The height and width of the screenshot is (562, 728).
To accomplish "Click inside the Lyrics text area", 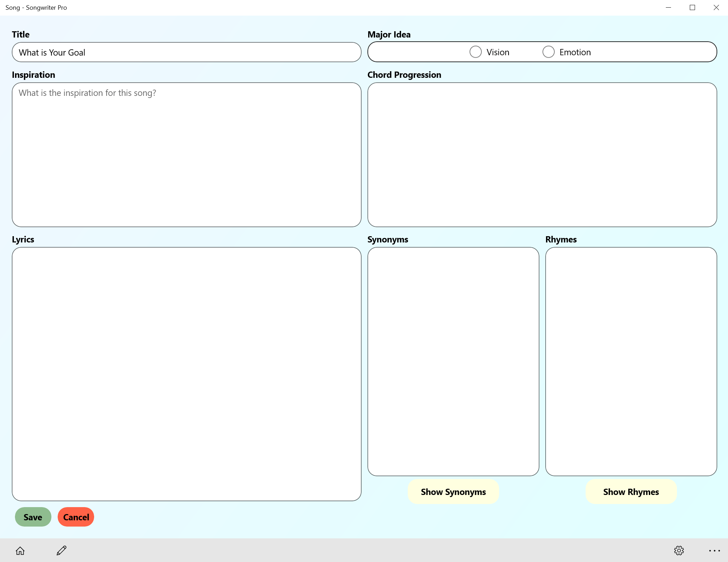I will click(x=187, y=374).
